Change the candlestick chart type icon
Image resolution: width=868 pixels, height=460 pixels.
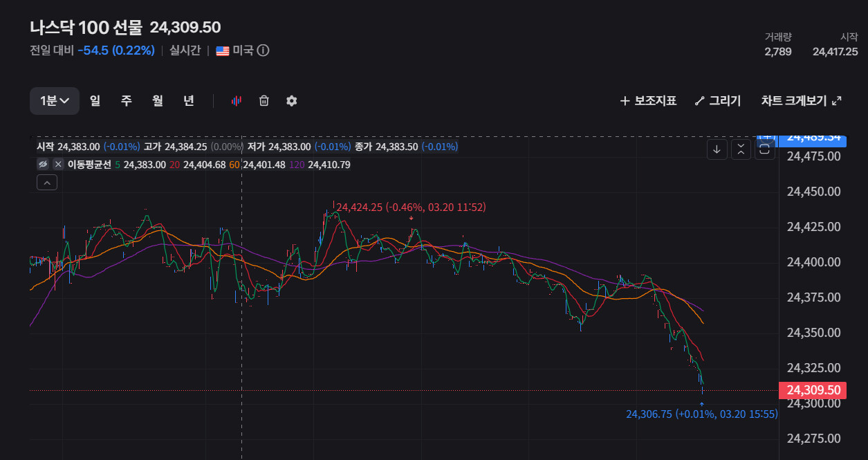[x=237, y=101]
